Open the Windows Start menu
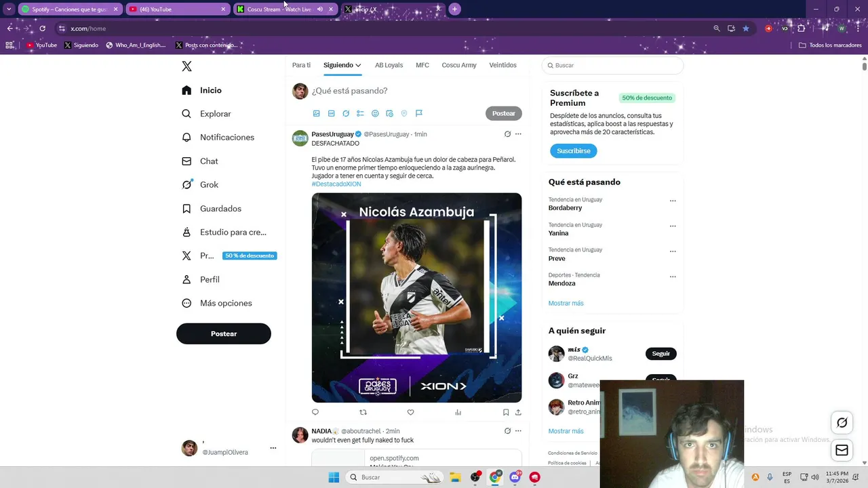This screenshot has width=868, height=488. click(334, 477)
